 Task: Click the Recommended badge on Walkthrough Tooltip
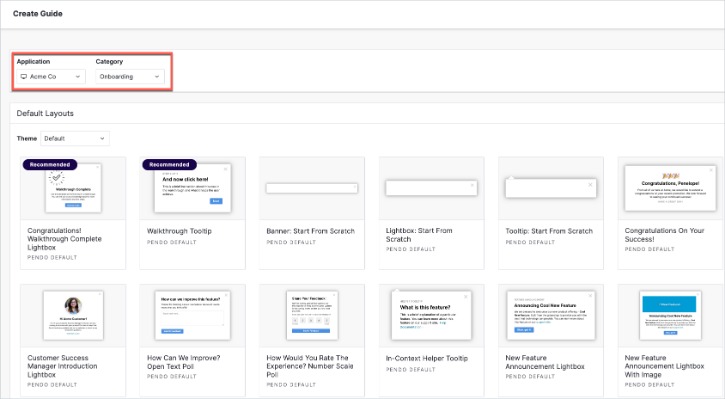[x=169, y=165]
